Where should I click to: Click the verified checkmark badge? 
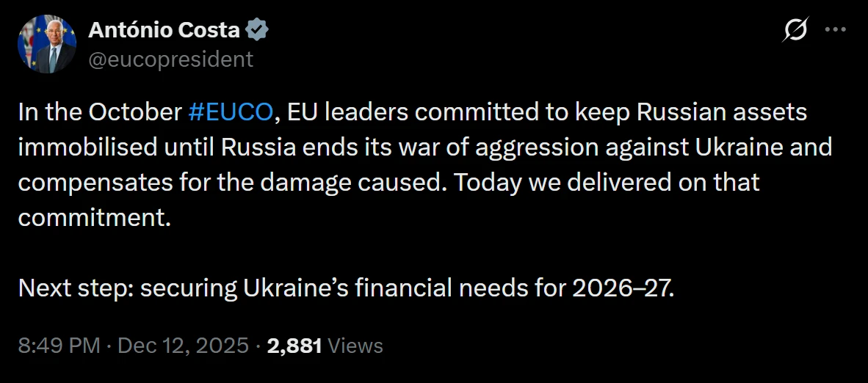click(258, 30)
